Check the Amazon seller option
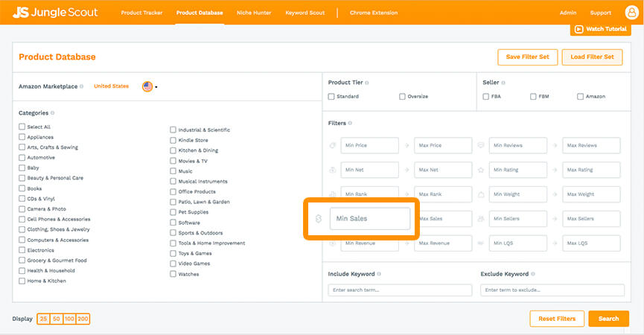The width and height of the screenshot is (644, 335). click(580, 97)
